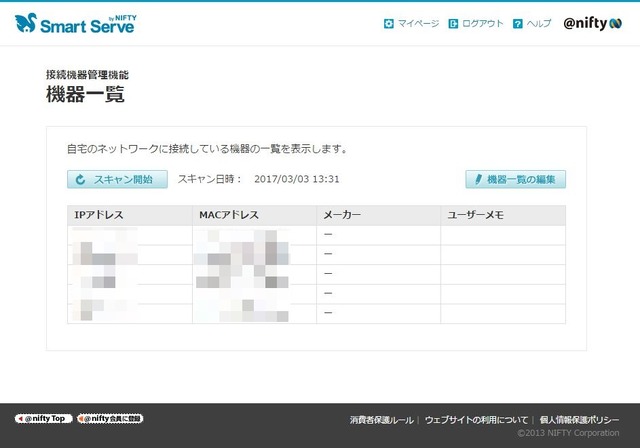640x448 pixels.
Task: Open the @nifty logo at top right
Action: pos(592,23)
